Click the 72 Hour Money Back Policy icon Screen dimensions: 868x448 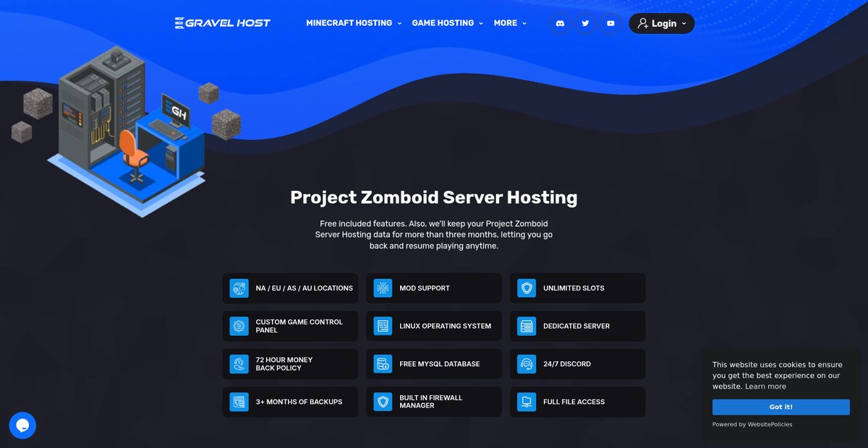[x=239, y=364]
